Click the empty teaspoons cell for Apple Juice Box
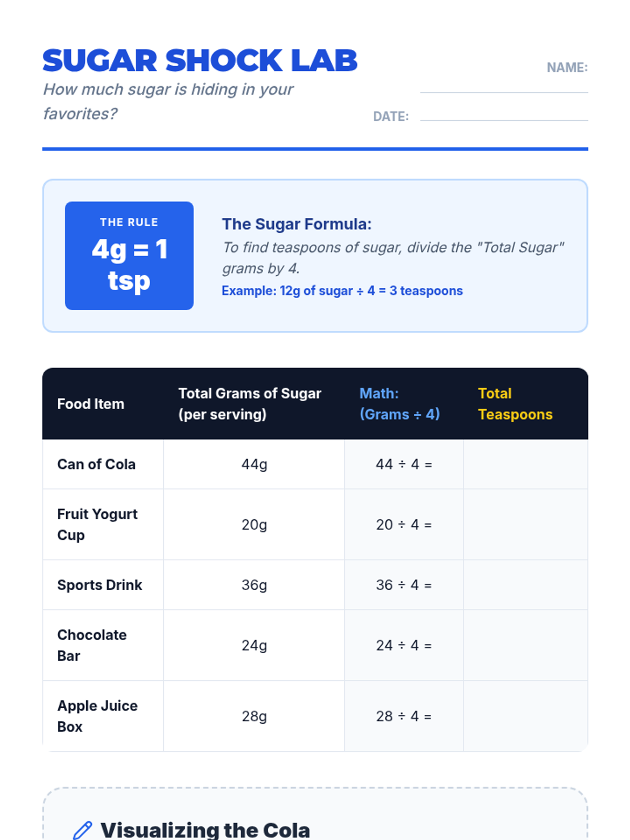 (x=526, y=716)
